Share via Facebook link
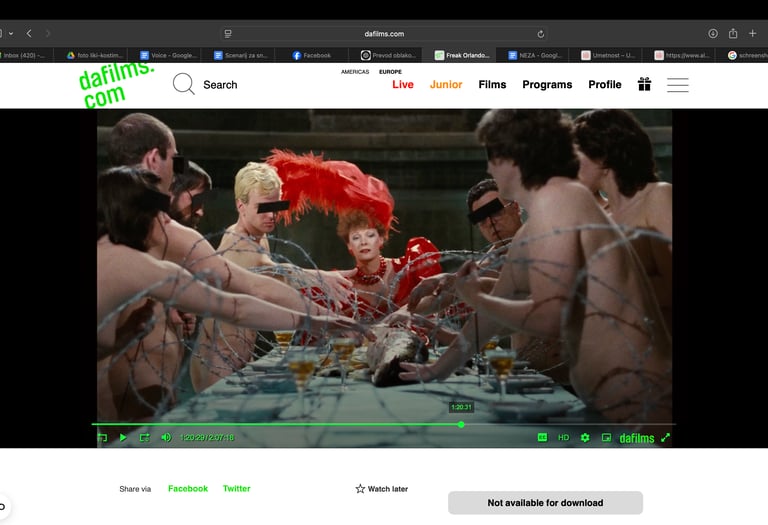768x525 pixels. [x=188, y=488]
